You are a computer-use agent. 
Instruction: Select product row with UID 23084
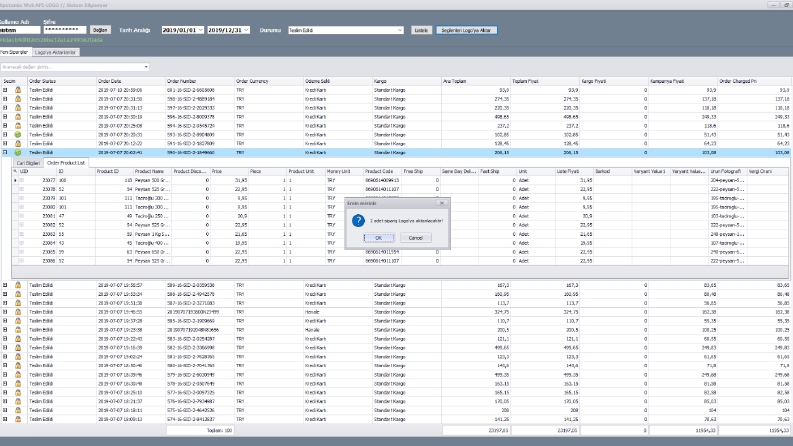(400, 243)
